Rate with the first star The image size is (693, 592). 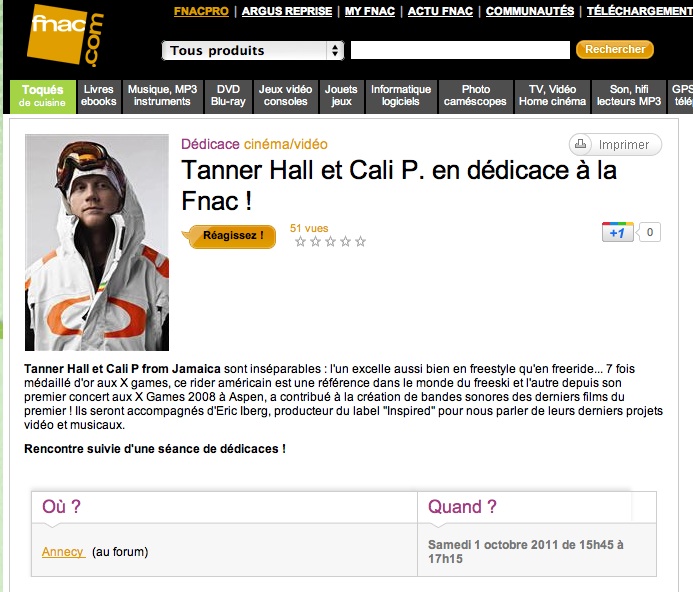[301, 241]
